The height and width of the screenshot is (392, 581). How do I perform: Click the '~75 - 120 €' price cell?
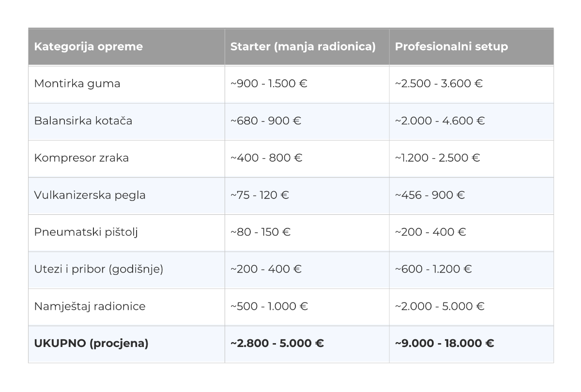(260, 195)
